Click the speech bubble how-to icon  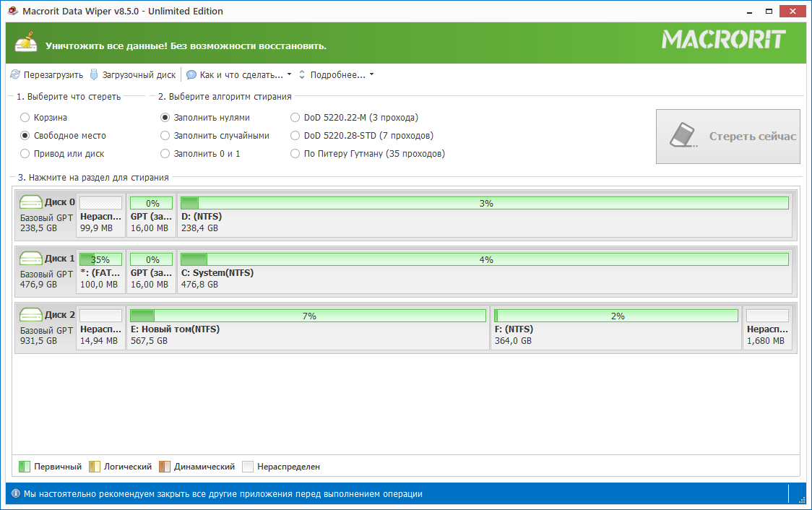191,74
